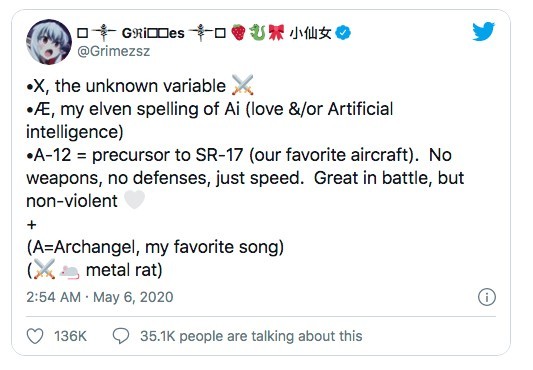Click the 小仙女 text in display name
The image size is (533, 370).
point(310,33)
